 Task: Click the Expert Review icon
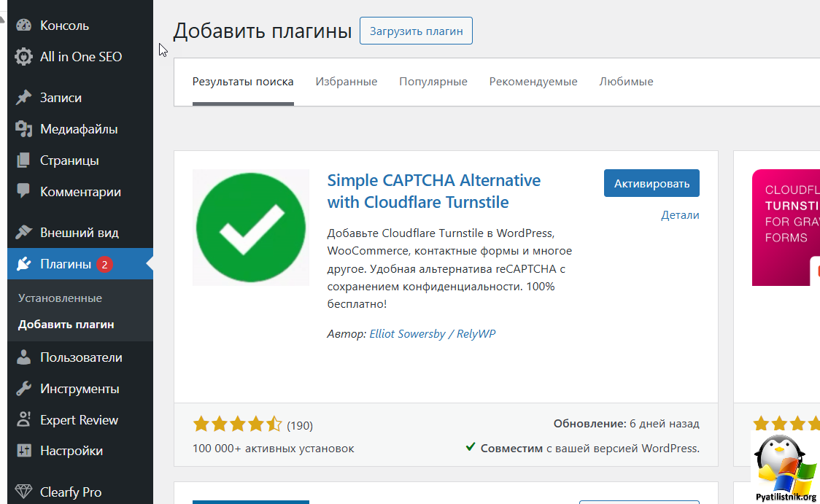click(x=23, y=419)
